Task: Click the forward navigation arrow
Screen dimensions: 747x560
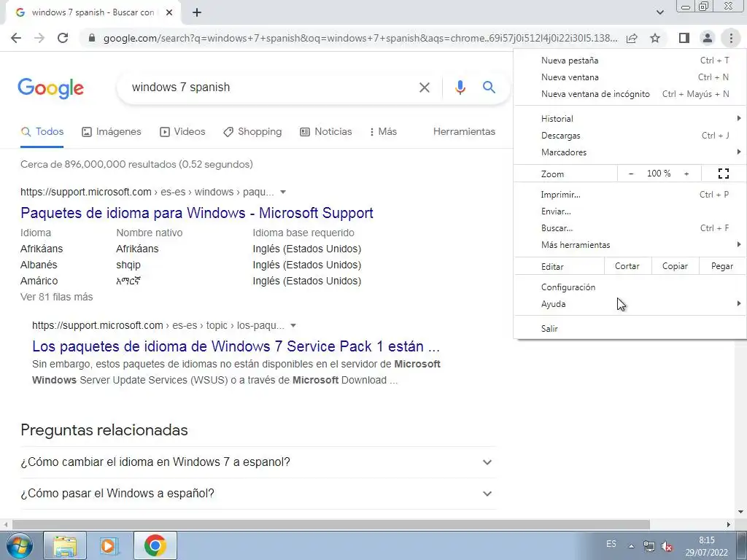Action: click(39, 38)
